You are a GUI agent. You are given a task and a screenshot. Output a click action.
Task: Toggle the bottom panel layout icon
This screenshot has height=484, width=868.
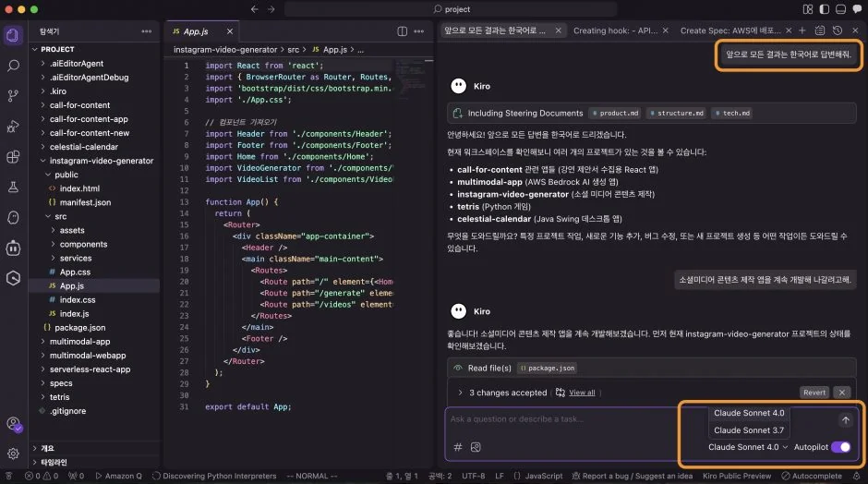(840, 9)
